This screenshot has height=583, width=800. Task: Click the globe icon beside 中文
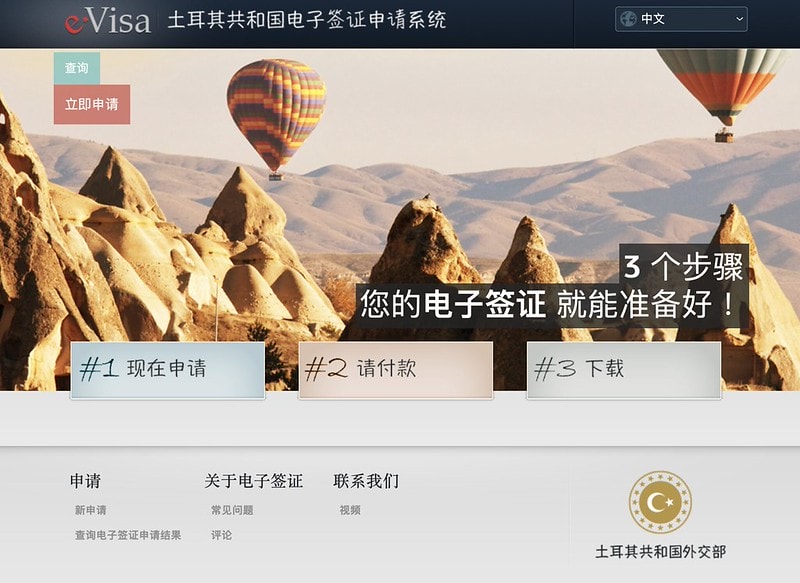point(628,19)
